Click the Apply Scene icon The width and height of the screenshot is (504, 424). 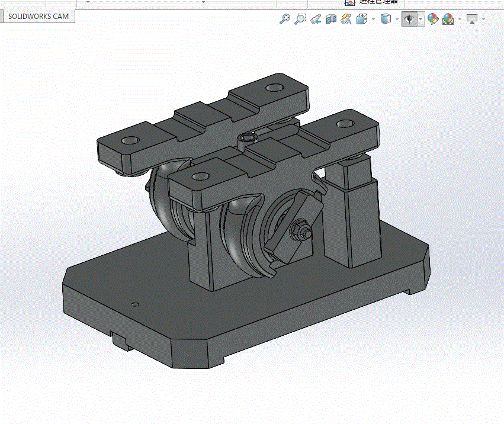tap(448, 19)
